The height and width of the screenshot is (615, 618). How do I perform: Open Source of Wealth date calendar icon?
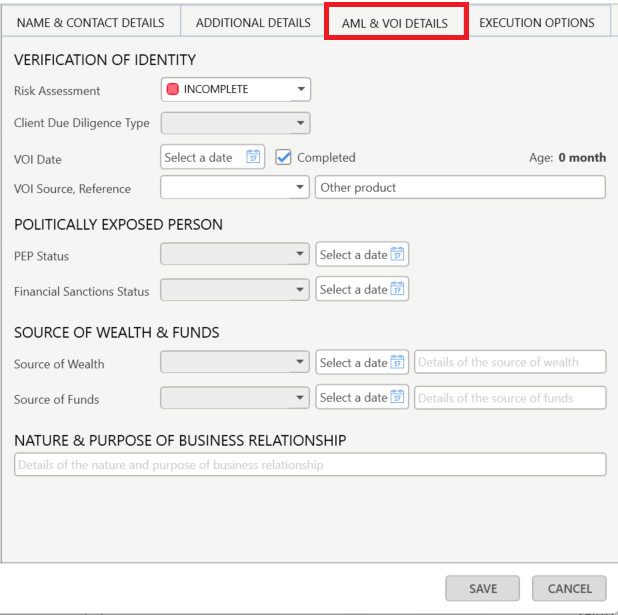coord(397,362)
